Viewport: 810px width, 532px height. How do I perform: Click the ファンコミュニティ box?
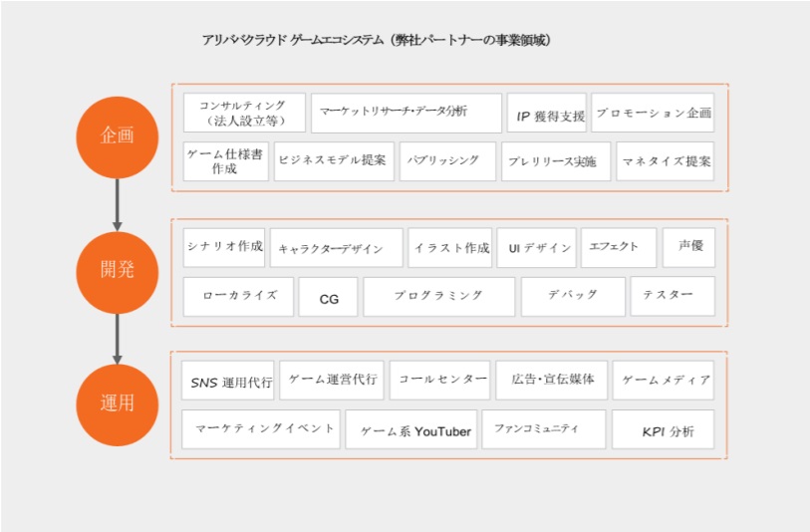tap(544, 429)
